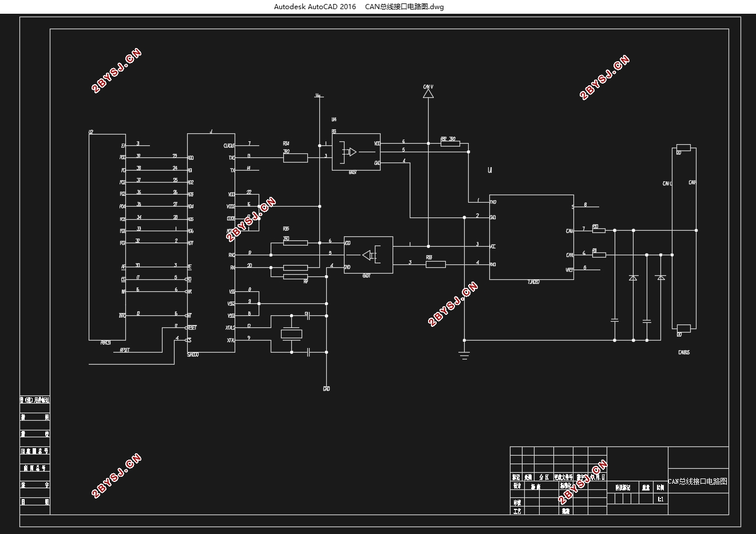The width and height of the screenshot is (756, 534).
Task: Select the 日期 cell in left margin strip
Action: point(35,501)
